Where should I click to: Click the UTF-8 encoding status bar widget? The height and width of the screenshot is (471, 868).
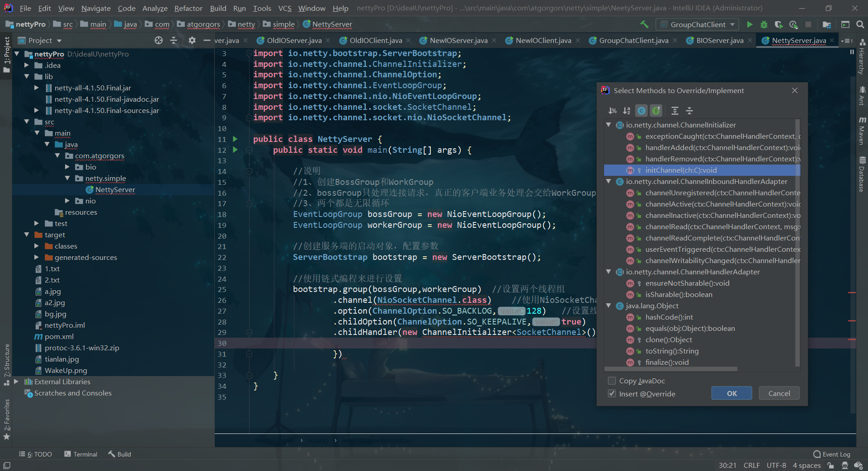(x=776, y=465)
